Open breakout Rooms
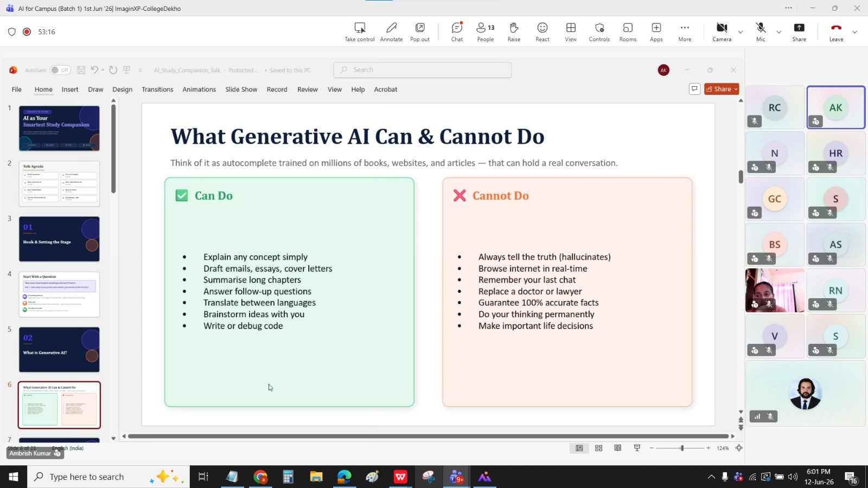Viewport: 868px width, 488px height. (x=628, y=32)
